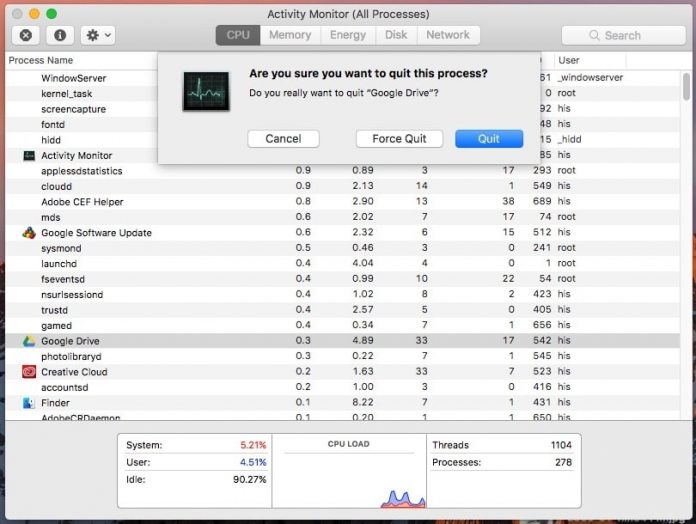Select the hidd process
The image size is (696, 524).
[51, 140]
